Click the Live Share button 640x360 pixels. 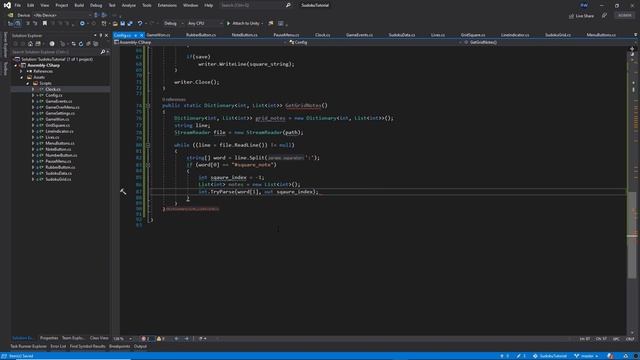(581, 16)
